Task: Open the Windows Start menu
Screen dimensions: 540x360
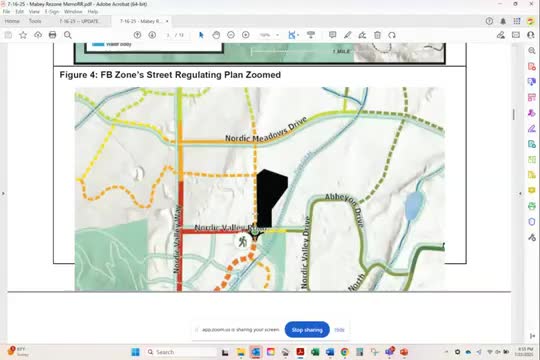Action: (135, 352)
